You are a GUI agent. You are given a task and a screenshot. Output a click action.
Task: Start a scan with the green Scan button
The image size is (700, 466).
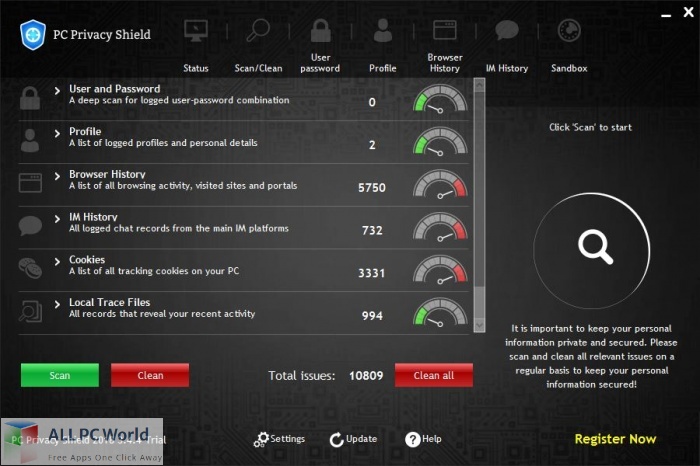60,375
